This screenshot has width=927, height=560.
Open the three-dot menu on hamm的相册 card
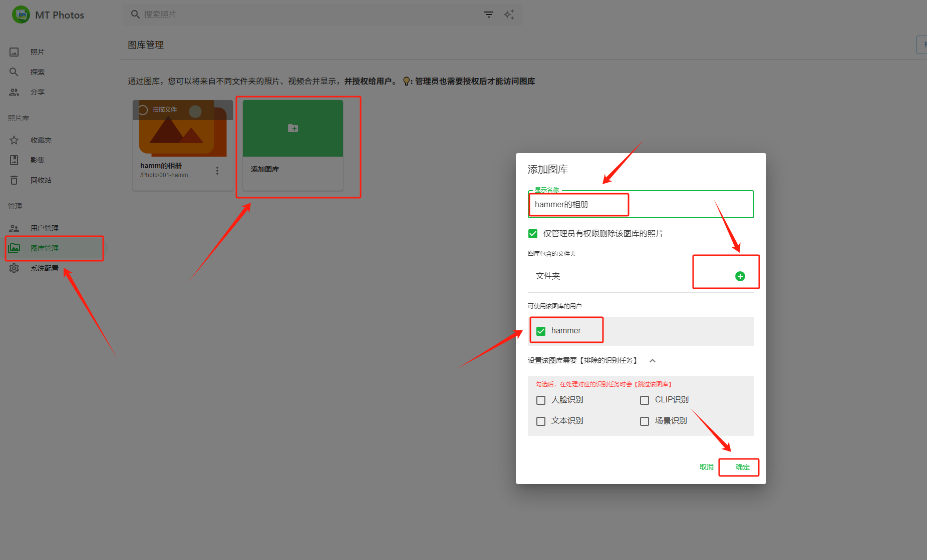point(217,171)
